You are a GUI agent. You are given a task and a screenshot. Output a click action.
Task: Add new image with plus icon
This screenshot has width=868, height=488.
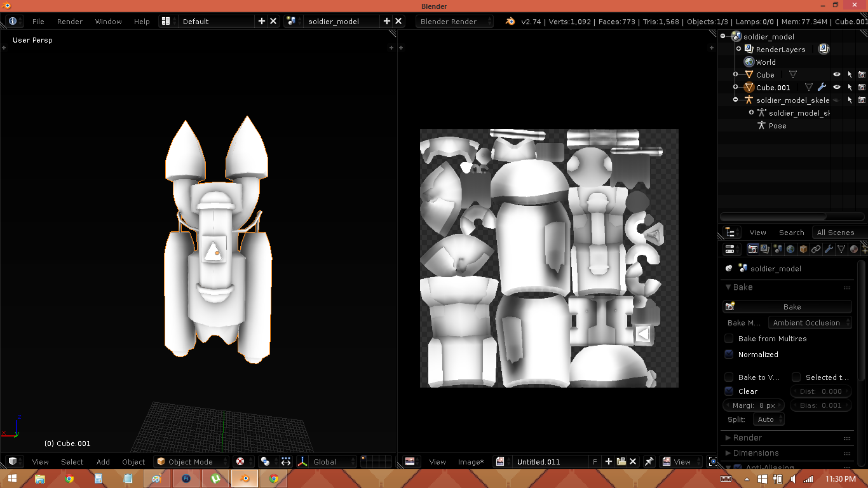point(609,462)
